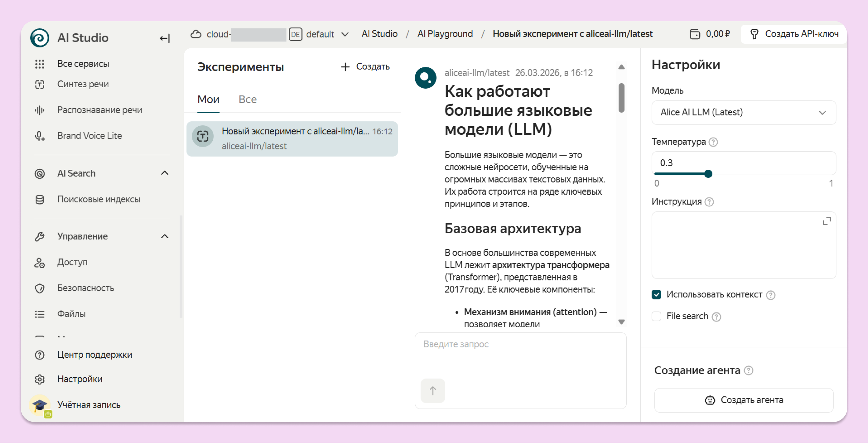Switch to the Мои tab
The image size is (868, 443).
tap(208, 99)
